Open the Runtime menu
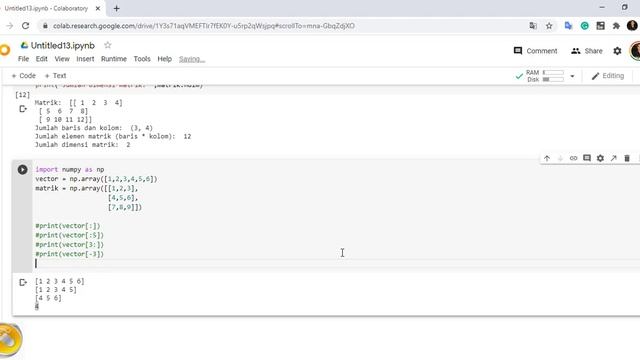This screenshot has width=640, height=360. [x=114, y=59]
